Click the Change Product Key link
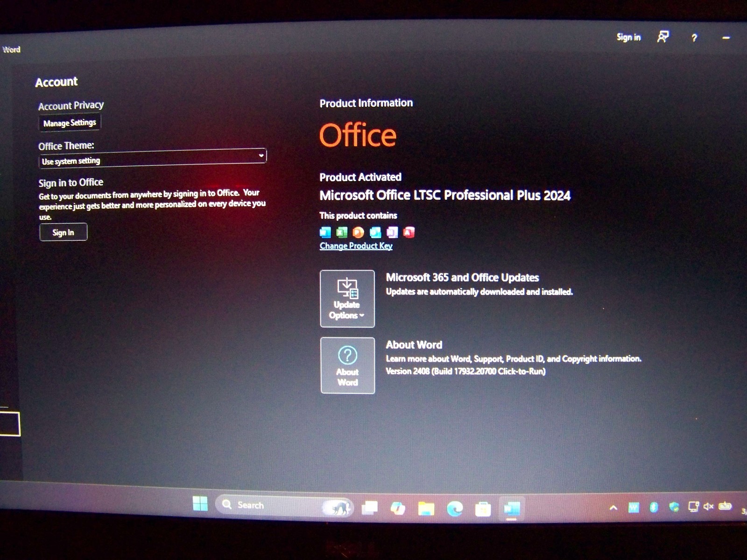Image resolution: width=747 pixels, height=560 pixels. (356, 246)
